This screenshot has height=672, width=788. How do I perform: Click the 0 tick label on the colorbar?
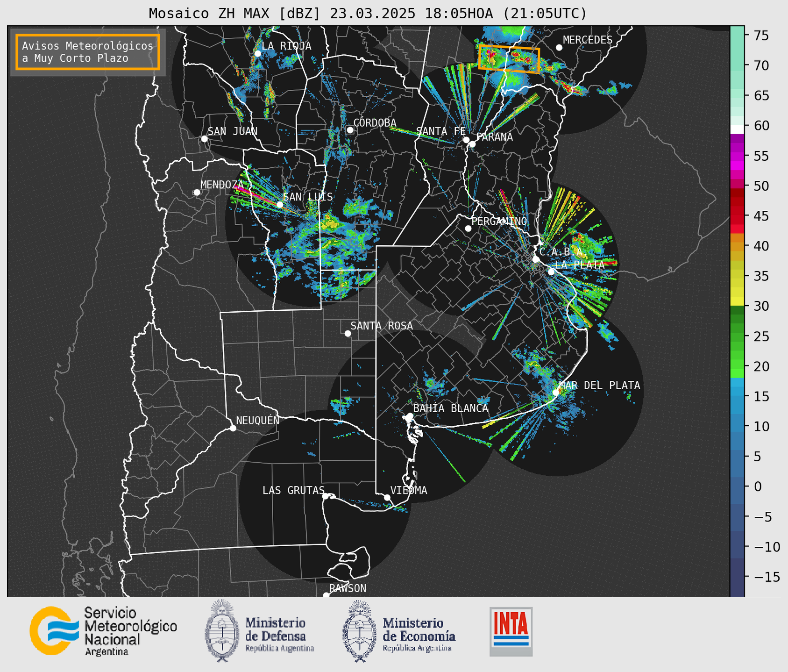tap(757, 486)
